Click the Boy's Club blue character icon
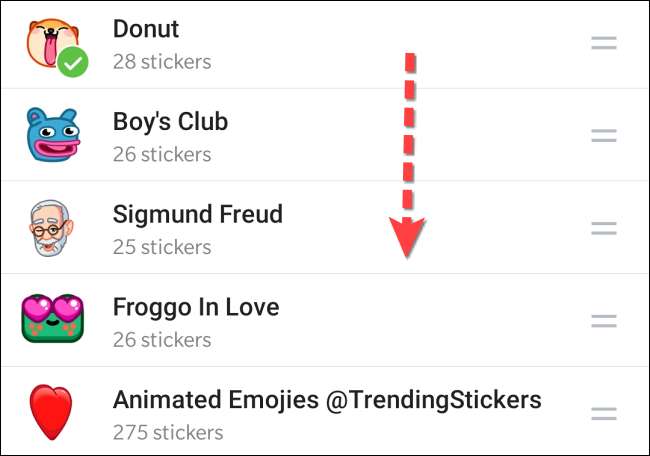The width and height of the screenshot is (650, 456). point(52,135)
